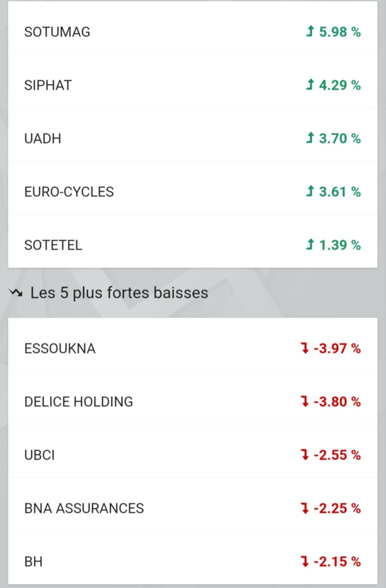Select the DELICE HOLDING stock name
386x588 pixels.
pos(79,402)
